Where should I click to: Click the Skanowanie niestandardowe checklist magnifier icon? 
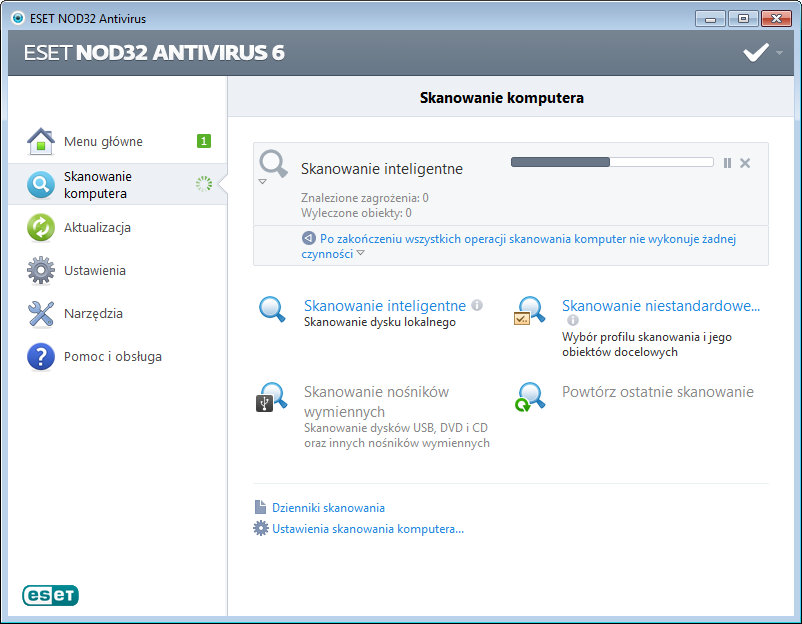click(x=529, y=310)
